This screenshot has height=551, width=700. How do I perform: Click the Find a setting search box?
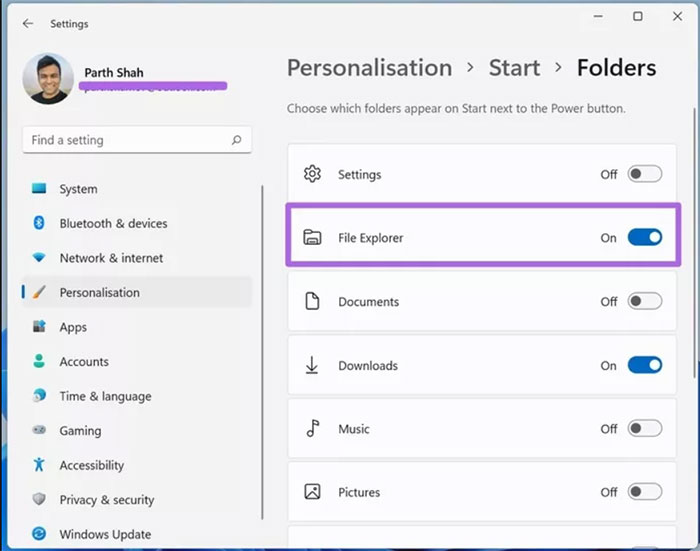tap(125, 141)
